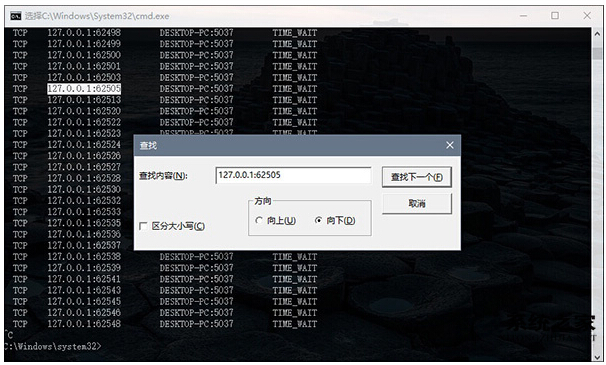Click address 127.0.0.1:62545

pyautogui.click(x=84, y=302)
